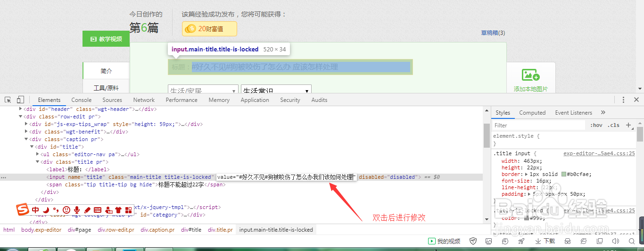Open the 生活常识 subcategory dropdown
Viewport: 644px width, 251px height.
click(x=276, y=90)
